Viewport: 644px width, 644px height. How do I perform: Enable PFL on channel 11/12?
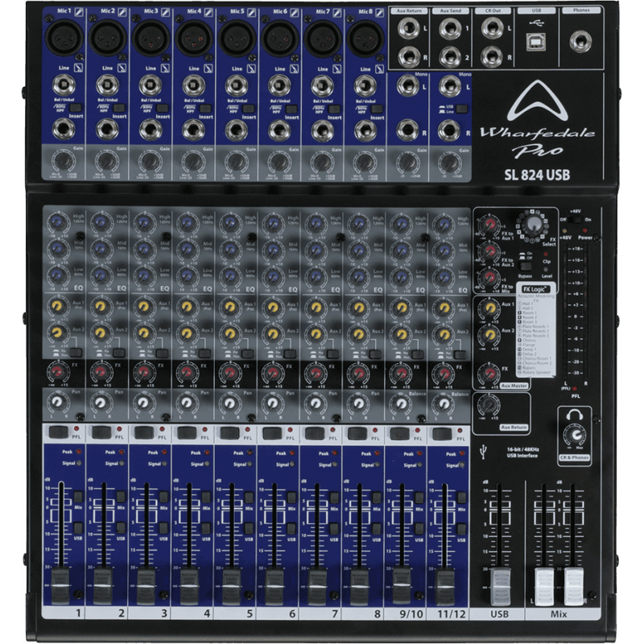(x=442, y=433)
